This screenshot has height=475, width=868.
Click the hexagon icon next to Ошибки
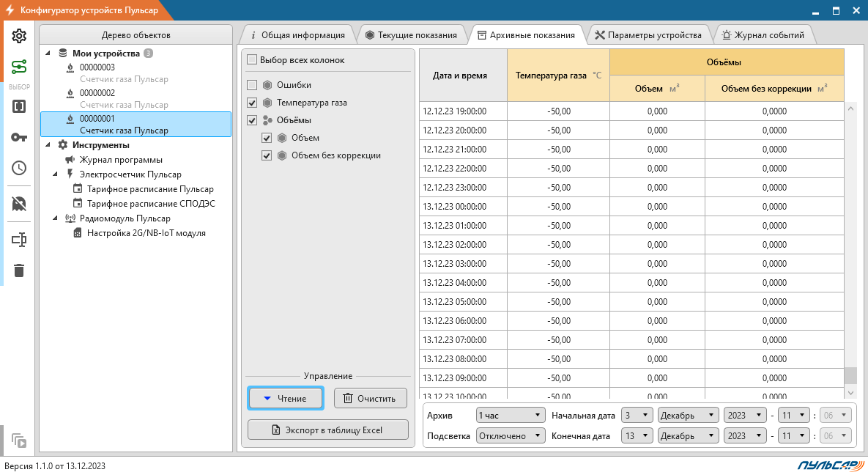[267, 85]
